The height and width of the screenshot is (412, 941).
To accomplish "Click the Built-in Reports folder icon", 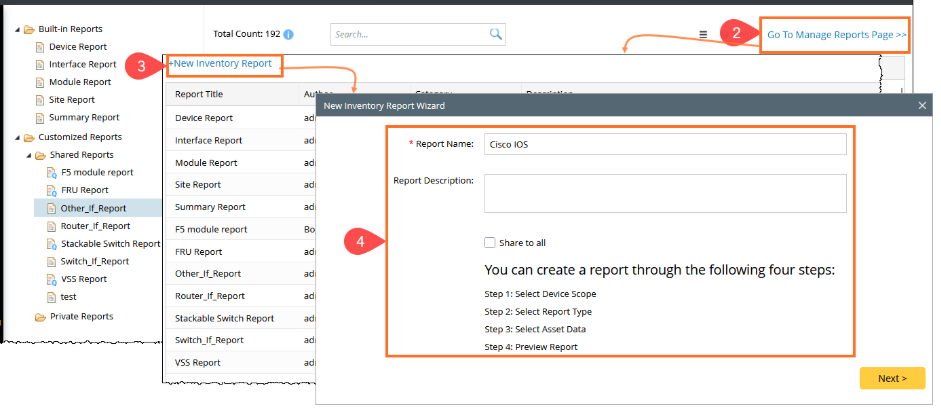I will [x=29, y=29].
